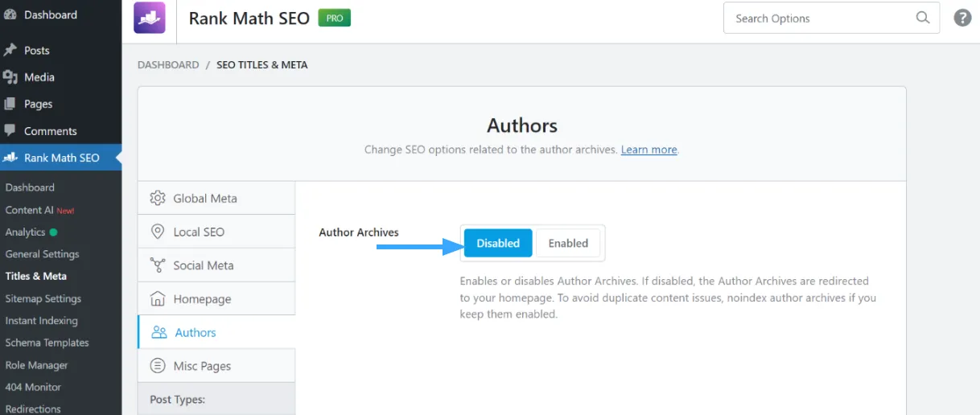The width and height of the screenshot is (980, 415).
Task: Click the Local SEO pin icon
Action: click(x=159, y=232)
